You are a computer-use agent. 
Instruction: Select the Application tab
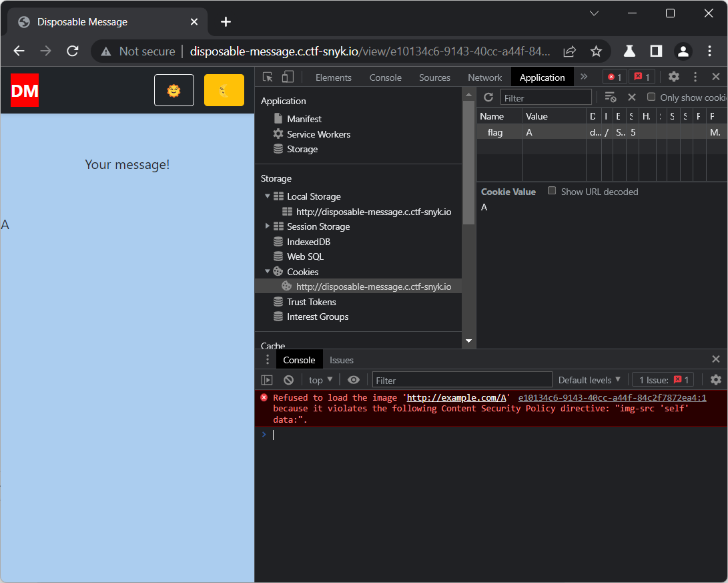542,77
